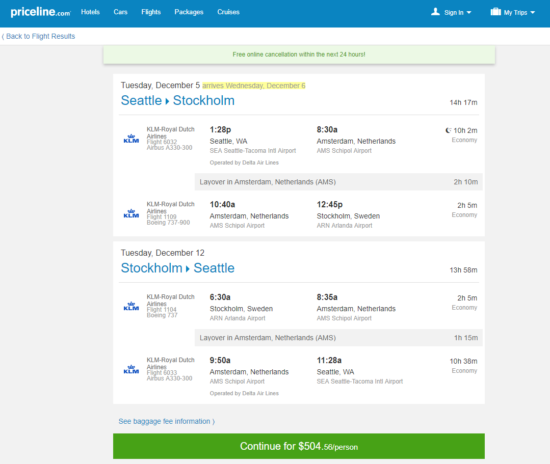The height and width of the screenshot is (464, 550).
Task: Click KLM logo for Flight 1109
Action: point(131,214)
